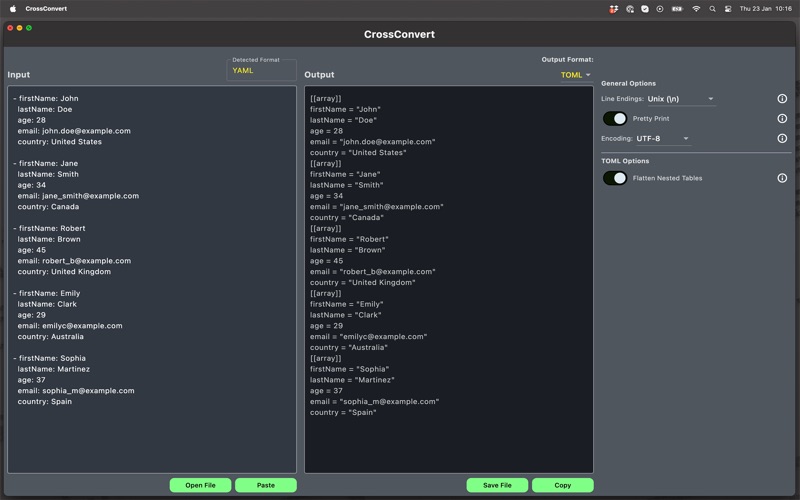Click output line 'country = "United Kingdom"'
800x500 pixels.
click(363, 283)
